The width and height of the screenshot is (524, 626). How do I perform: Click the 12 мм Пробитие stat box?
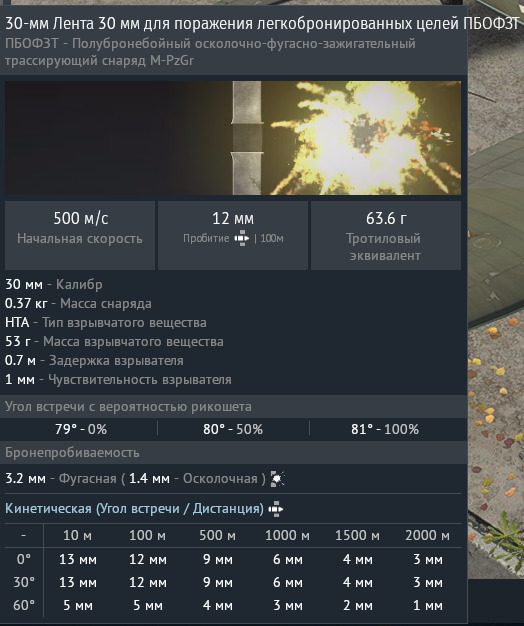click(x=233, y=235)
